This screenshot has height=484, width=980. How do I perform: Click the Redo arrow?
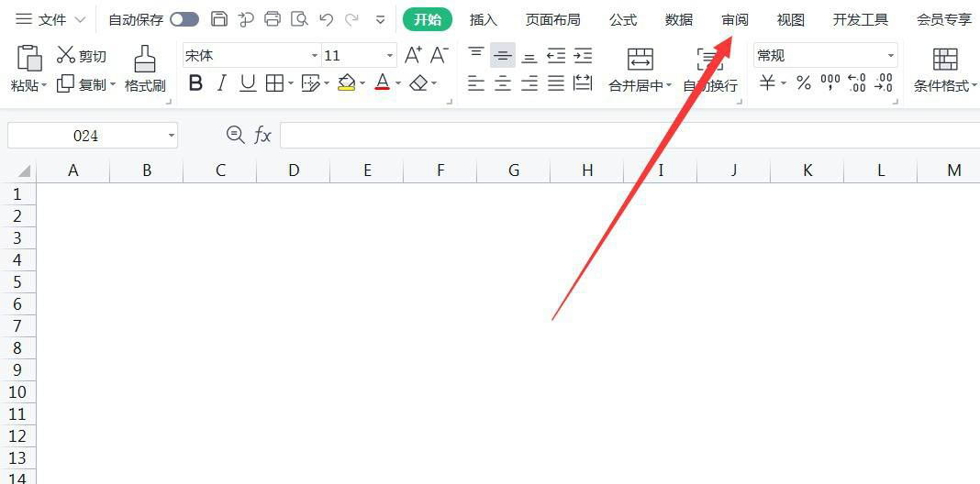pos(351,19)
